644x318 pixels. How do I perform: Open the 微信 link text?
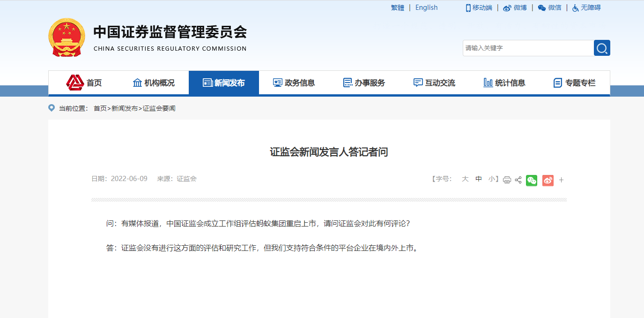(x=555, y=8)
